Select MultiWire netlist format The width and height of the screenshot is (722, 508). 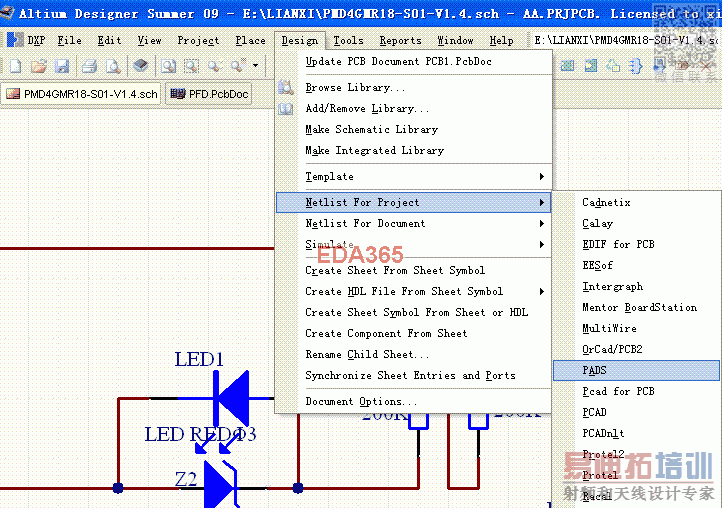coord(636,328)
